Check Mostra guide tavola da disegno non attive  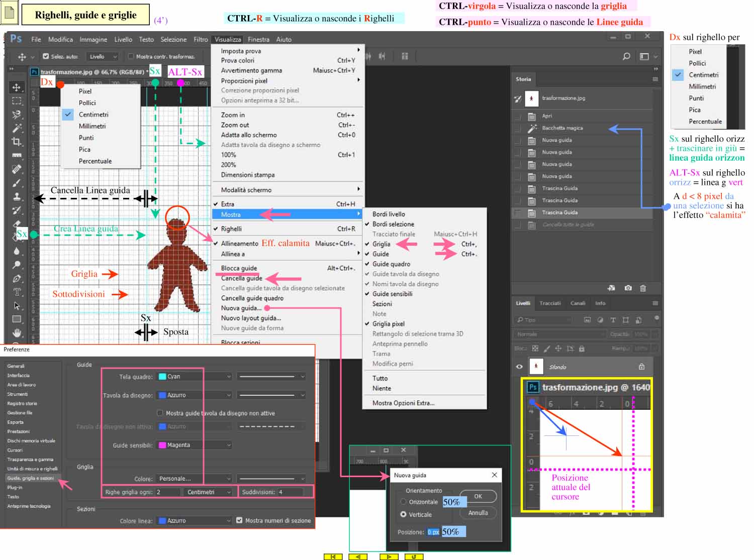[x=160, y=413]
